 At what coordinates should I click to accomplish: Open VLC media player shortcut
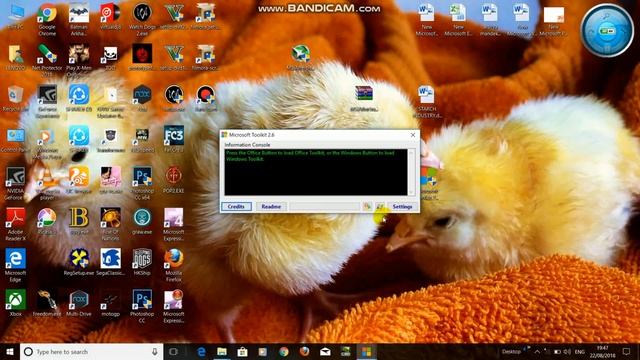pyautogui.click(x=47, y=183)
